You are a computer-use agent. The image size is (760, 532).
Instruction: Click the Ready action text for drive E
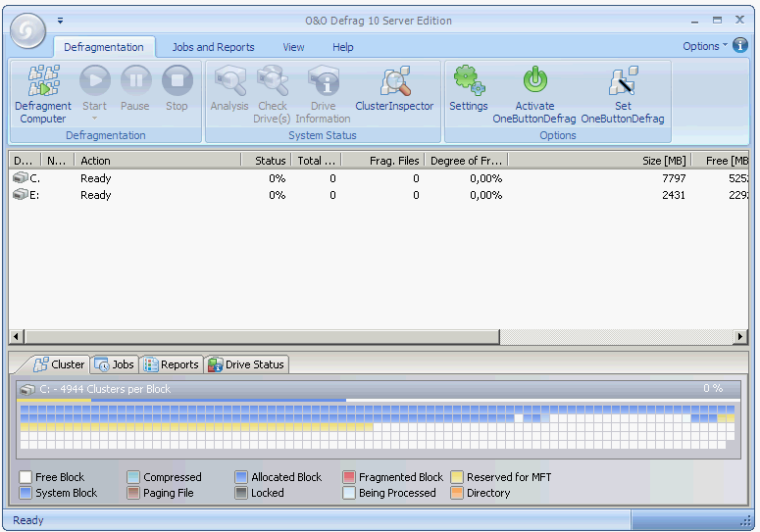pyautogui.click(x=96, y=195)
